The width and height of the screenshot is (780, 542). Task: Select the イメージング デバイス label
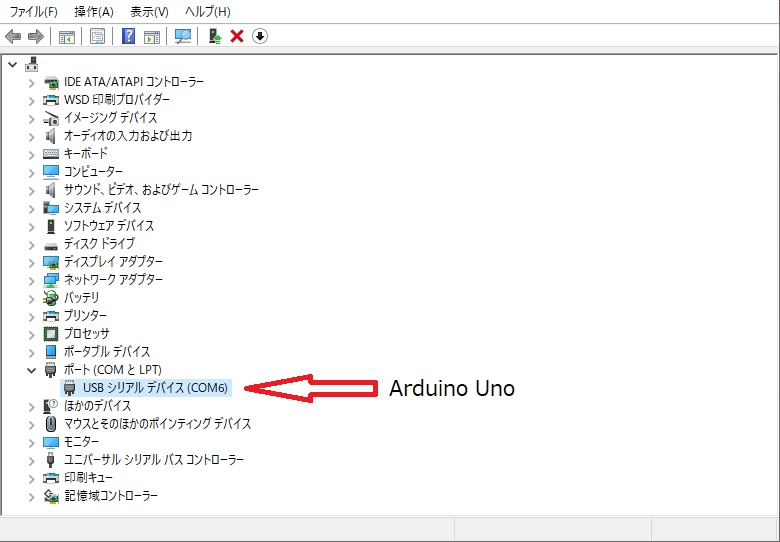point(110,118)
